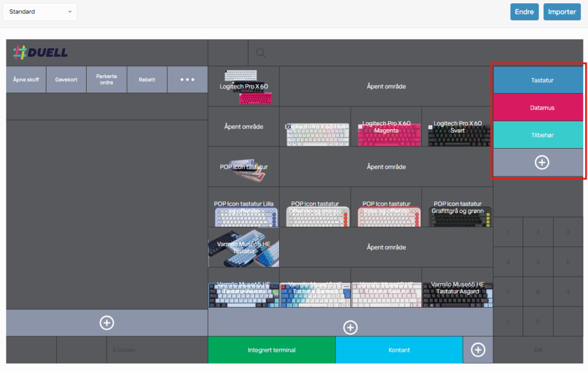Image resolution: width=588 pixels, height=372 pixels.
Task: Select the Logitech Pro X 60 Magenta product
Action: (x=386, y=127)
